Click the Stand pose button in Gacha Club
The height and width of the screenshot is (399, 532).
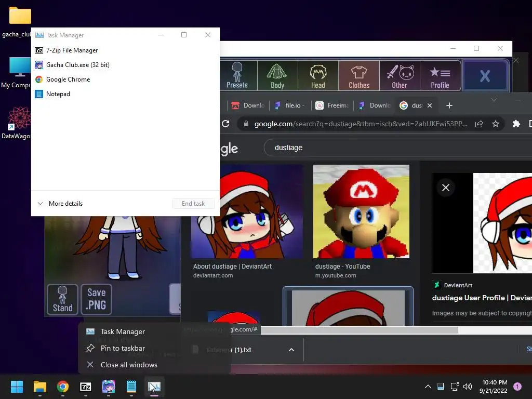click(x=62, y=299)
